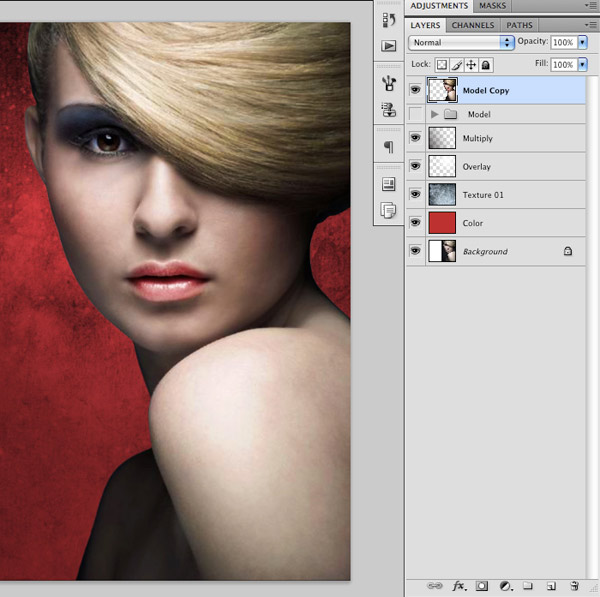The height and width of the screenshot is (597, 600).
Task: Show the Model group layer
Action: pos(415,115)
